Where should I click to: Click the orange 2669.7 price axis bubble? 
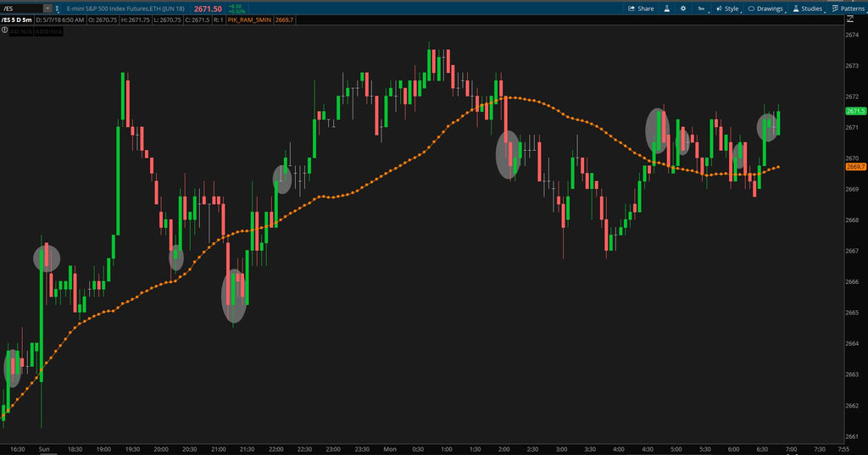pos(856,167)
